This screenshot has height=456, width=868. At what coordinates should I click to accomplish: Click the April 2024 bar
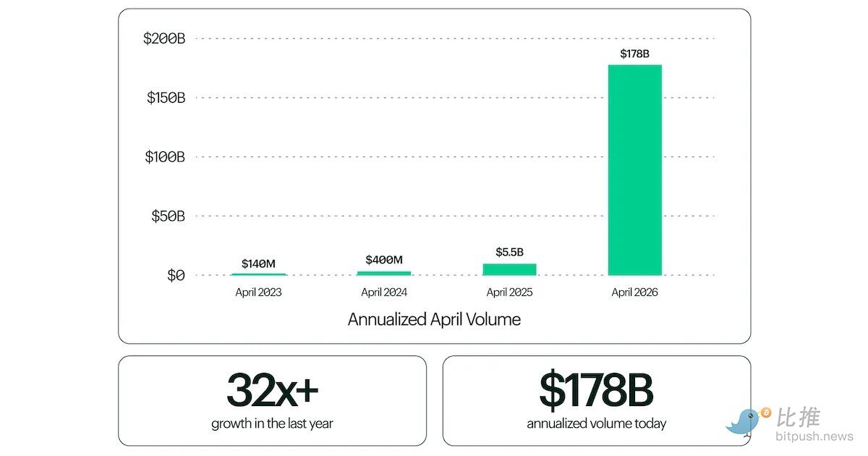coord(384,274)
